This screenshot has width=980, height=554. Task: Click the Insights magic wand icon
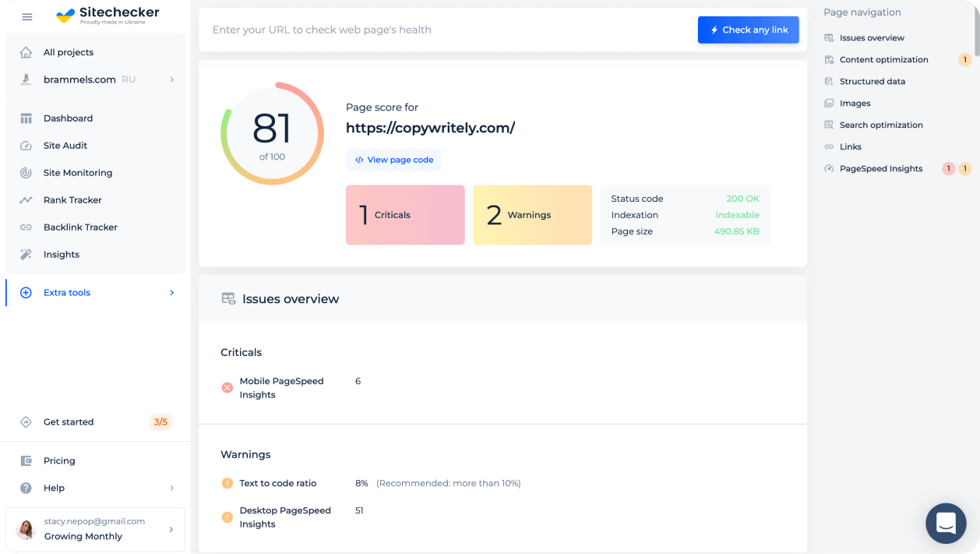tap(26, 255)
